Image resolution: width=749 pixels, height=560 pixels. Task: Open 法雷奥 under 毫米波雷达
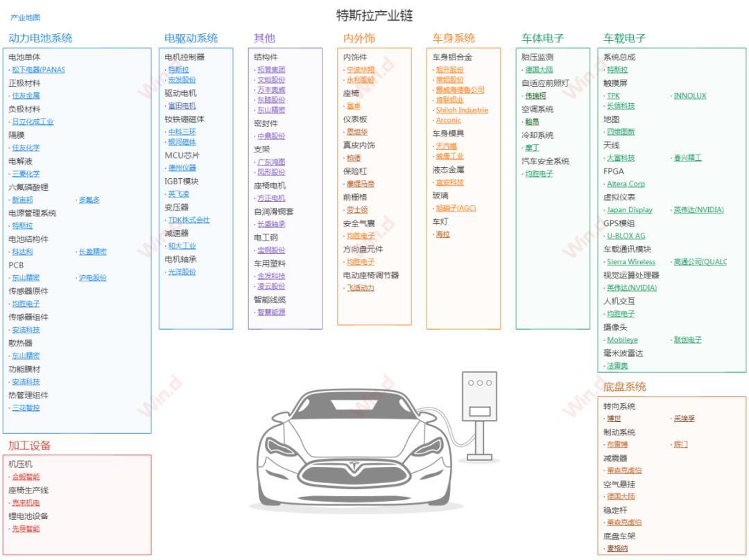617,366
